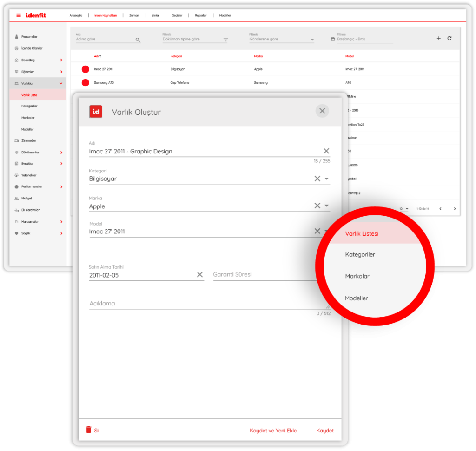
Task: Click the document type filter icon
Action: (x=225, y=40)
